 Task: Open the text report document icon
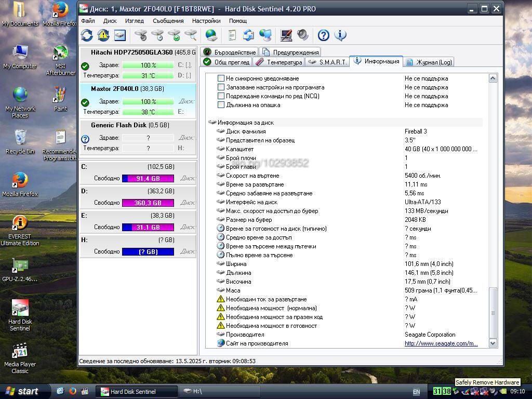pyautogui.click(x=232, y=35)
